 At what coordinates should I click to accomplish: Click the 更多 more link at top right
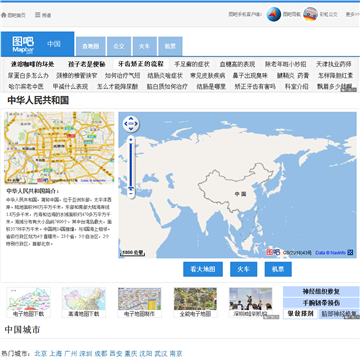tap(353, 15)
